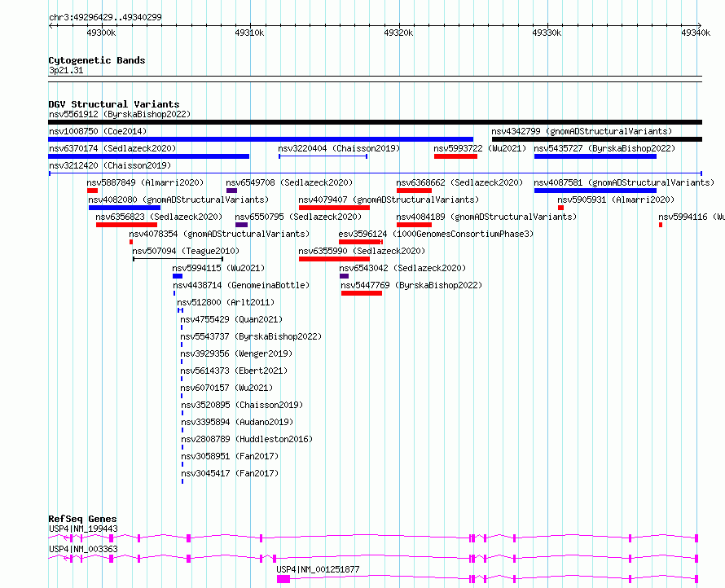Click the 3p21.31 band label

(66, 70)
